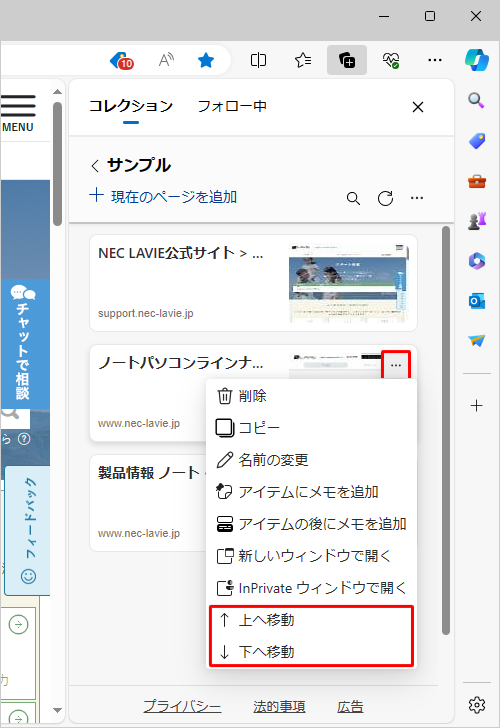Choose 削除 in the context menu
500x728 pixels.
(x=311, y=396)
